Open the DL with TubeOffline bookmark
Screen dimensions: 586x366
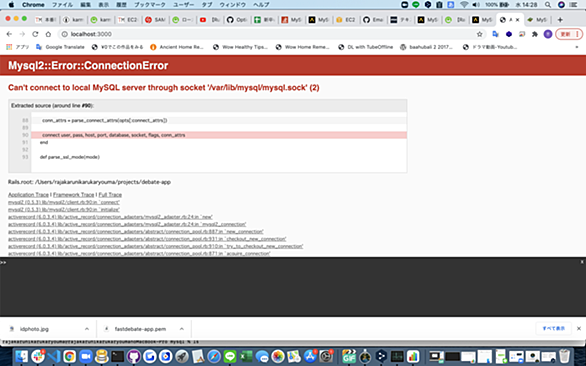366,47
